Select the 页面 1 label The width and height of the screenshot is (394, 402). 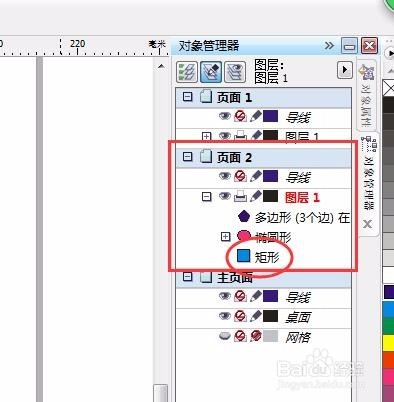[234, 97]
